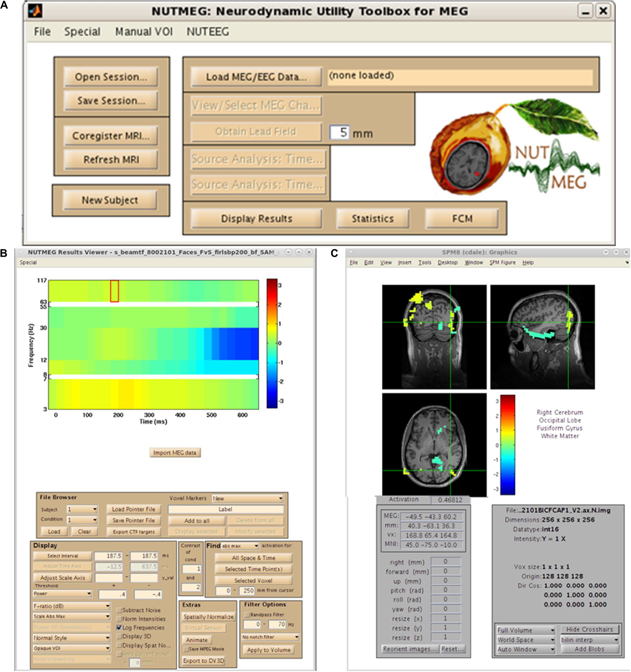
Task: Click red time-frequency selection box on heatmap
Action: pos(114,291)
